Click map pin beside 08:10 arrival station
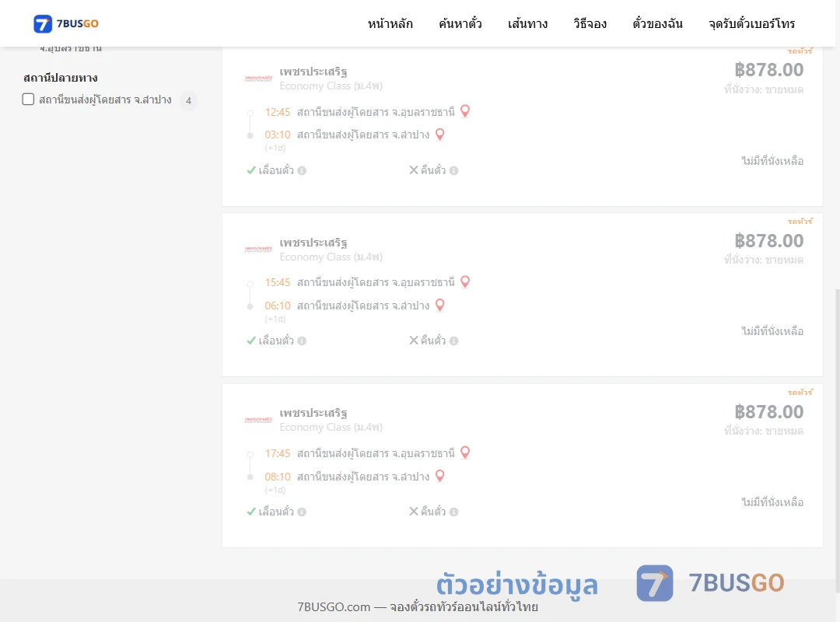840x622 pixels. click(x=439, y=476)
